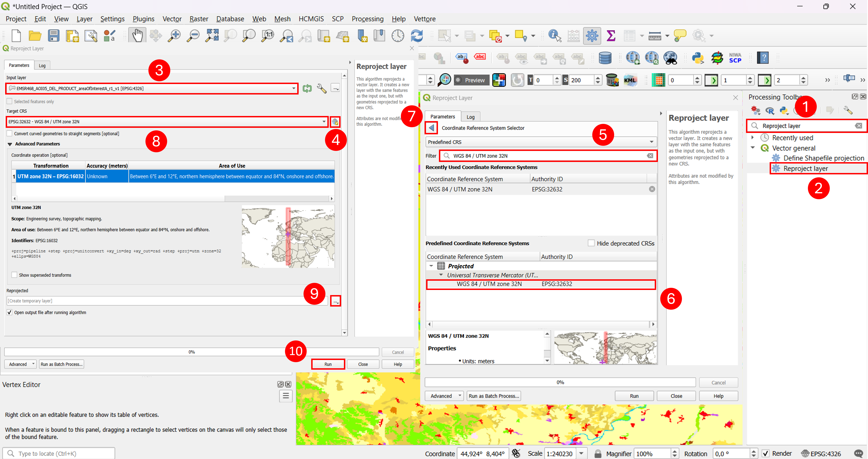The height and width of the screenshot is (459, 868).
Task: Select the UTM zone 32N – EPSG:16032 transformation row
Action: (x=173, y=176)
